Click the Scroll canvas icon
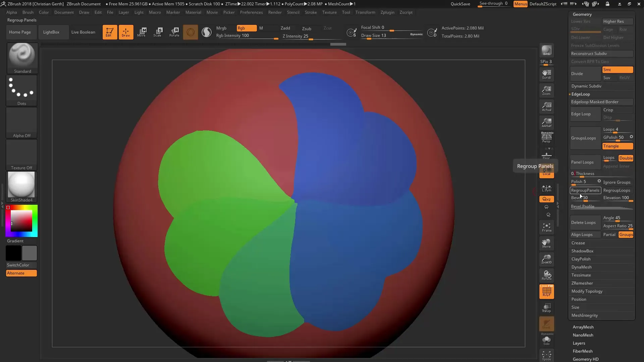The width and height of the screenshot is (644, 362). click(546, 74)
